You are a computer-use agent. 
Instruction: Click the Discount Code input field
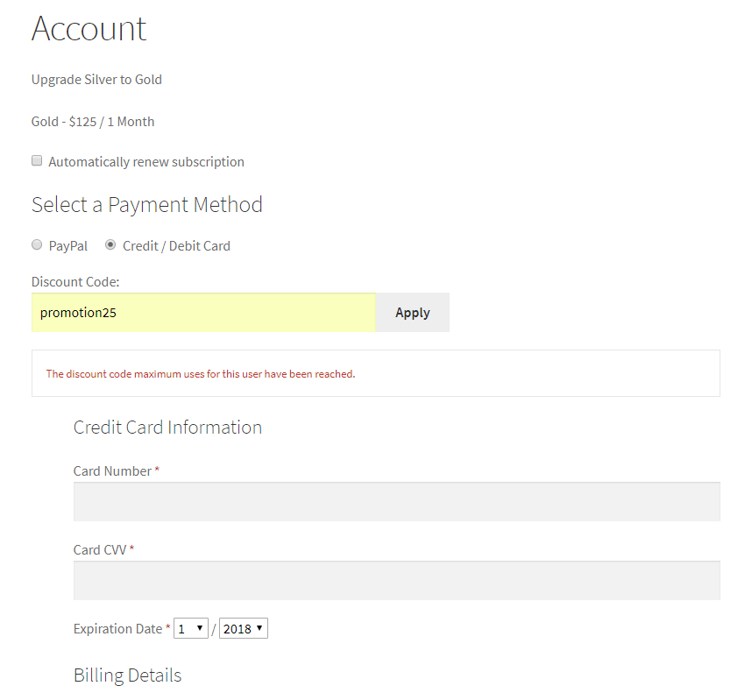pos(202,312)
